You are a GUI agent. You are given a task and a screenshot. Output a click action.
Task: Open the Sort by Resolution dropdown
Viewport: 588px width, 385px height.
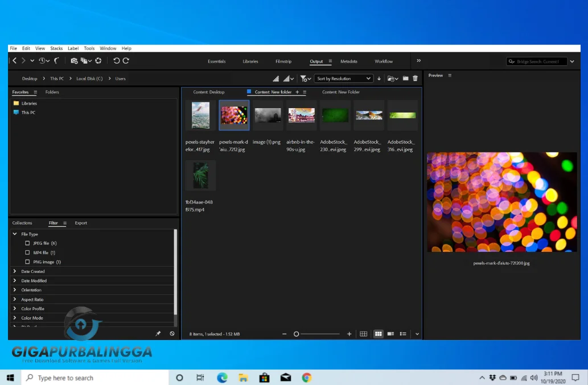point(343,78)
